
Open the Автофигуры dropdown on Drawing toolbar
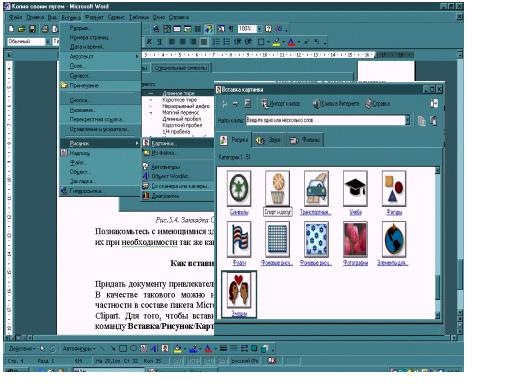79,349
